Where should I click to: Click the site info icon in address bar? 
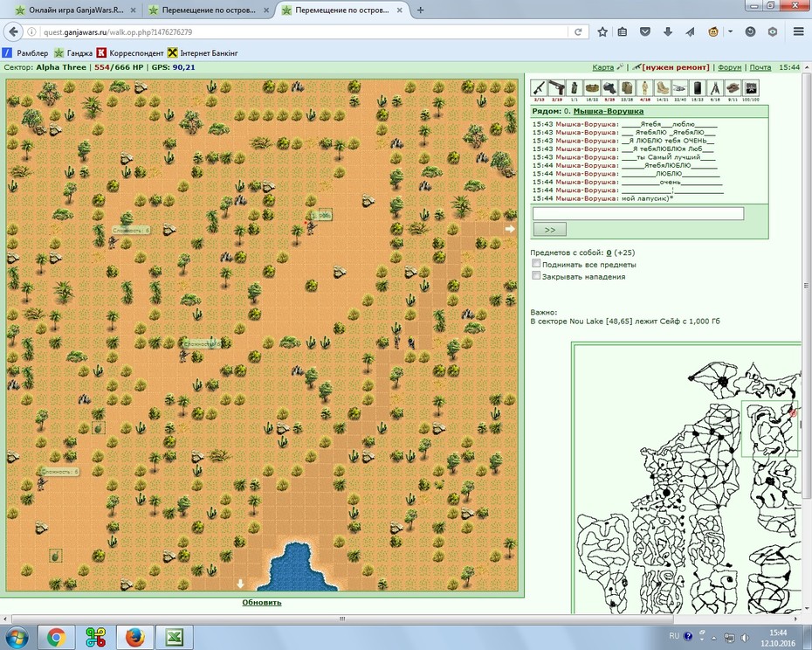tap(31, 32)
